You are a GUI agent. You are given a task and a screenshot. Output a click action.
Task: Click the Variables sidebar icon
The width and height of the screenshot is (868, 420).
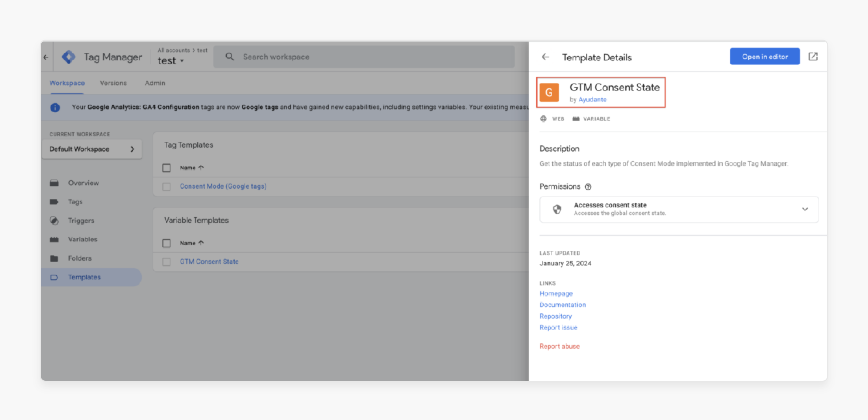[54, 239]
